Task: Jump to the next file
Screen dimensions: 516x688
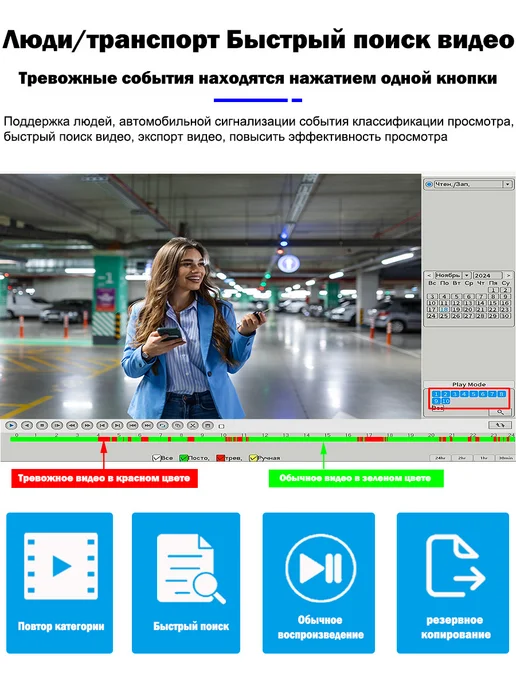Action: point(147,426)
